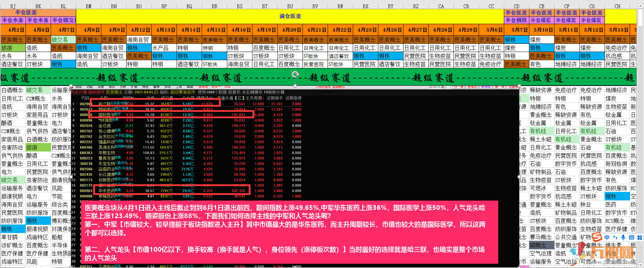
Task: Toggle punctuation mode on Sogou toolbar
Action: coord(615,237)
